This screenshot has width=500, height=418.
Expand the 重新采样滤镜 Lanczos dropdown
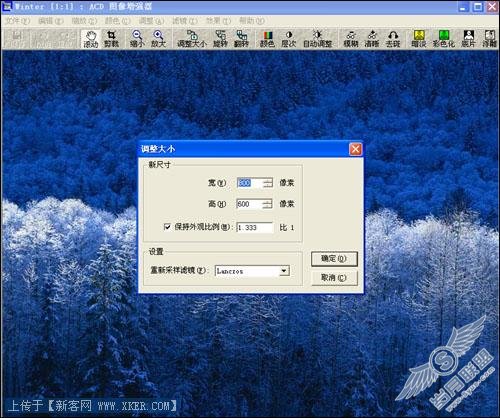click(x=284, y=271)
